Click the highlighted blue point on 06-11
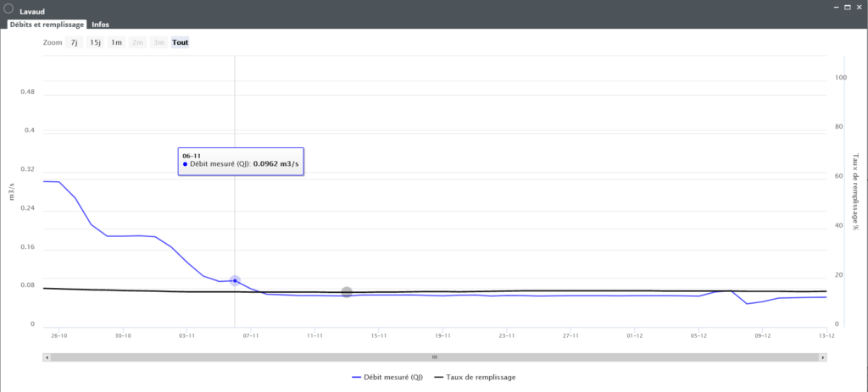Image resolution: width=868 pixels, height=392 pixels. pyautogui.click(x=235, y=280)
